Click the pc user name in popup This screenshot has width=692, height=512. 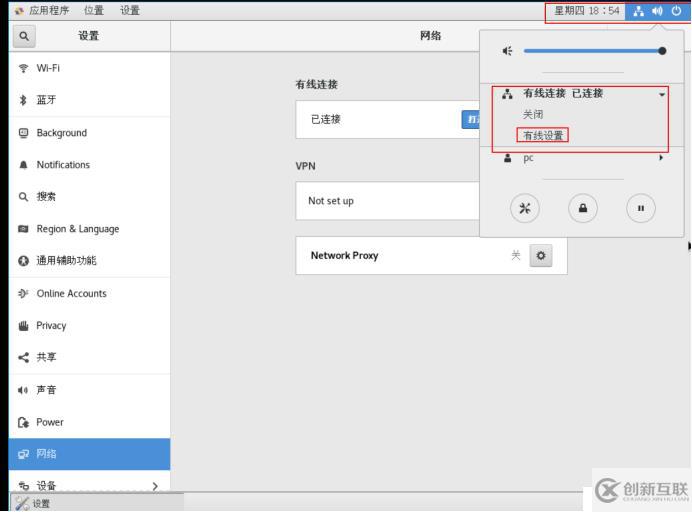(x=528, y=158)
